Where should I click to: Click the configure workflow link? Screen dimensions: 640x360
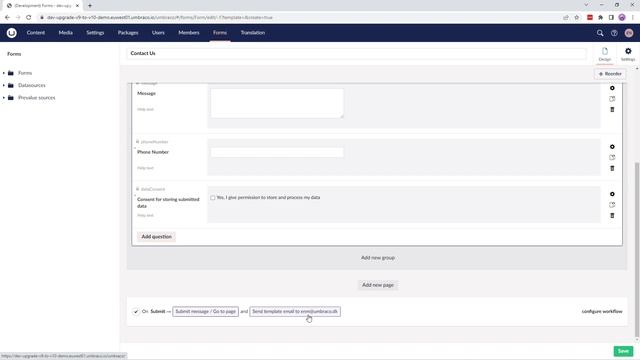coord(602,311)
